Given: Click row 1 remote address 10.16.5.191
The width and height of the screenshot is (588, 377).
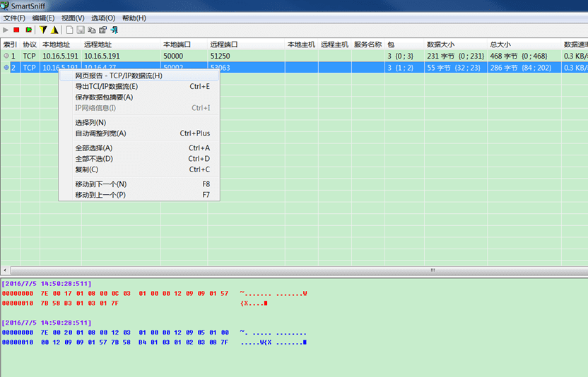Looking at the screenshot, I should pos(102,56).
